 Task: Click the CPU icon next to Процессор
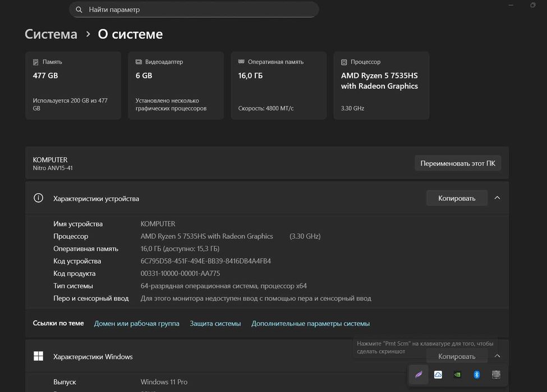pos(344,62)
